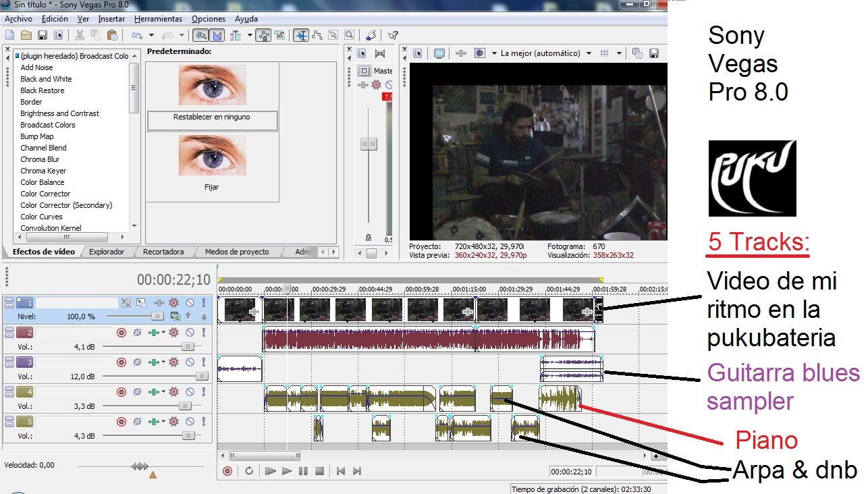
Task: Select the Envelope edit tool icon
Action: point(317,35)
